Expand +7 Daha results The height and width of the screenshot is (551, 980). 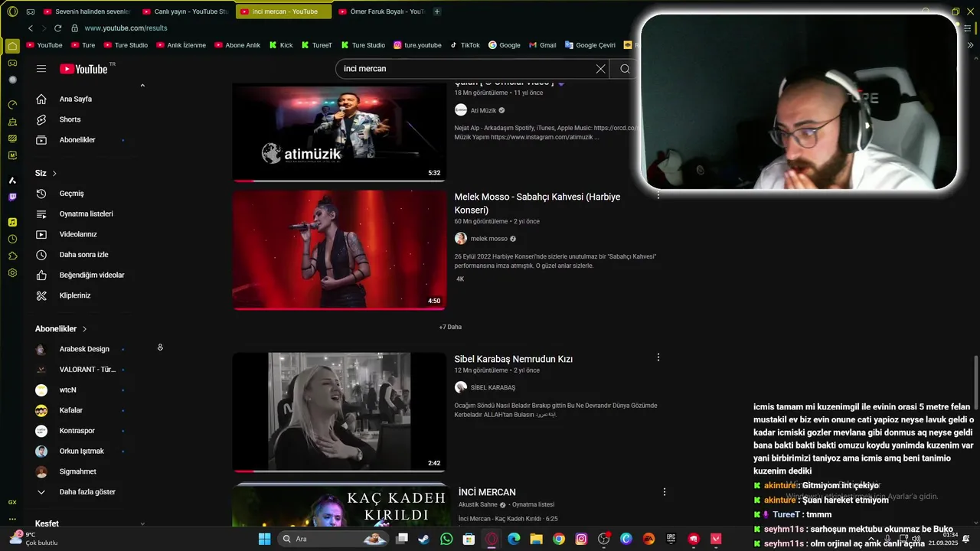[450, 327]
